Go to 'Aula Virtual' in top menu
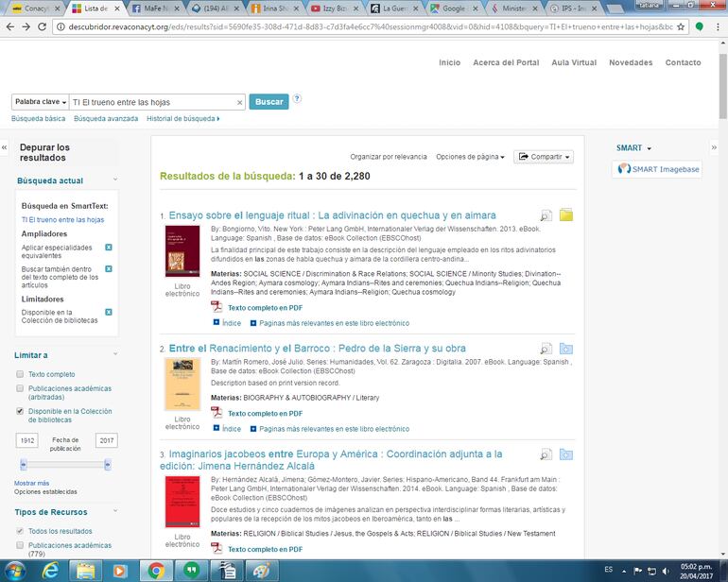 (x=574, y=62)
